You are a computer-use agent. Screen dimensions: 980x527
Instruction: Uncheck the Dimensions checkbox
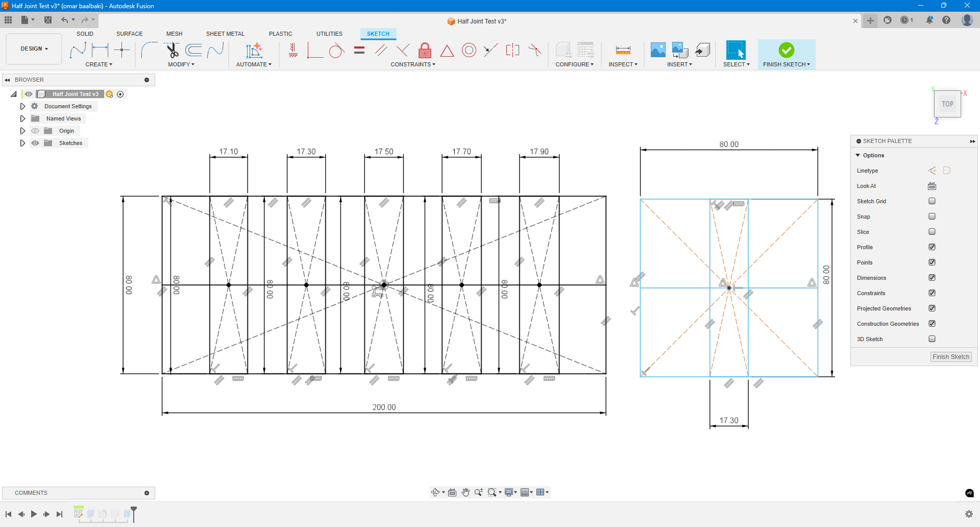[932, 278]
